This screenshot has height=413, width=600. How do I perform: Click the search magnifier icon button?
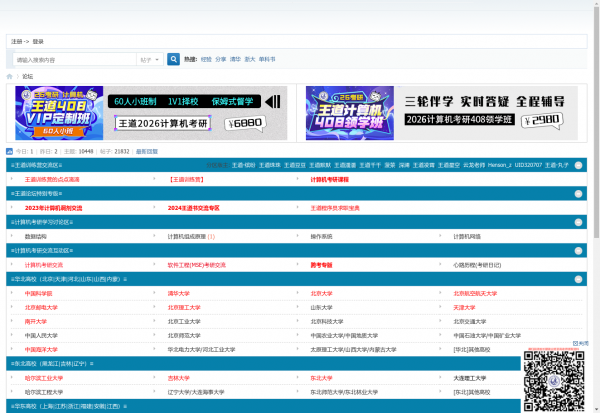pos(173,60)
